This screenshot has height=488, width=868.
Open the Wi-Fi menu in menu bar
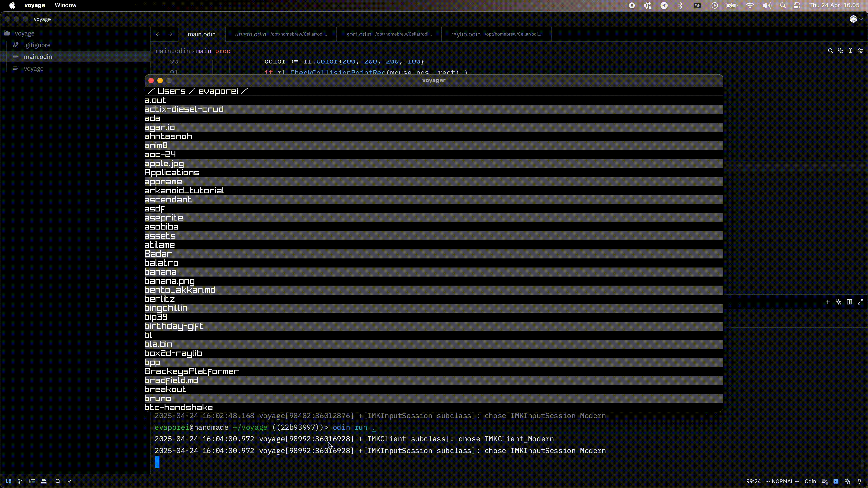[750, 5]
